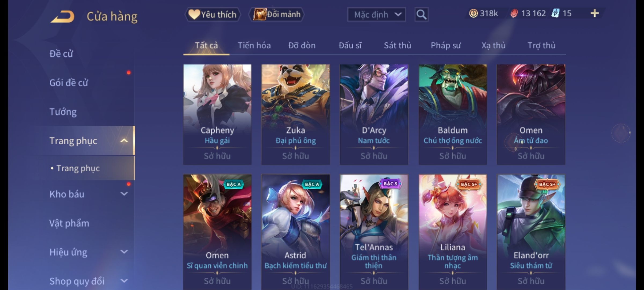Switch to the Pháp sư tab
This screenshot has height=290, width=644.
[445, 45]
